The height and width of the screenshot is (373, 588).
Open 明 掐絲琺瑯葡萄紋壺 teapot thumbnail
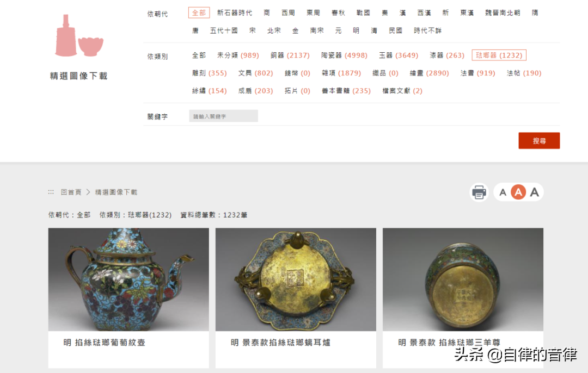click(128, 279)
